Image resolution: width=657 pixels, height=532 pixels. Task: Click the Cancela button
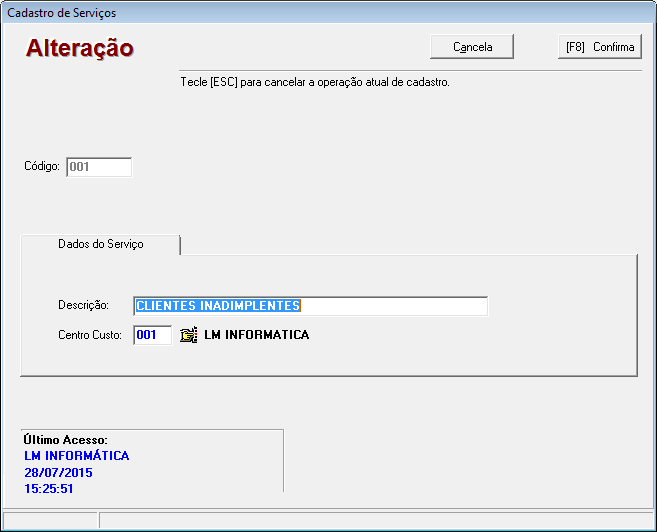[473, 47]
